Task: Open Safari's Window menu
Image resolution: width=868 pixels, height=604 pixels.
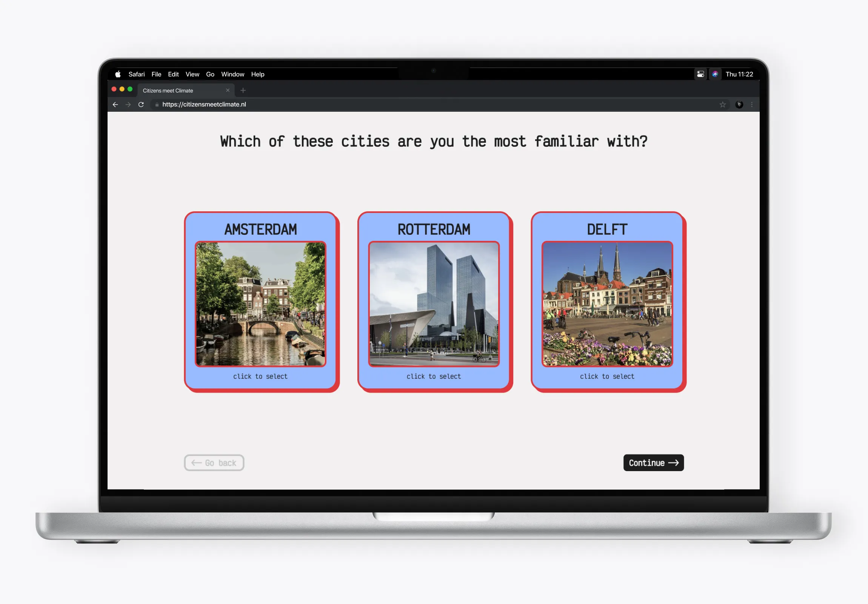Action: tap(232, 74)
